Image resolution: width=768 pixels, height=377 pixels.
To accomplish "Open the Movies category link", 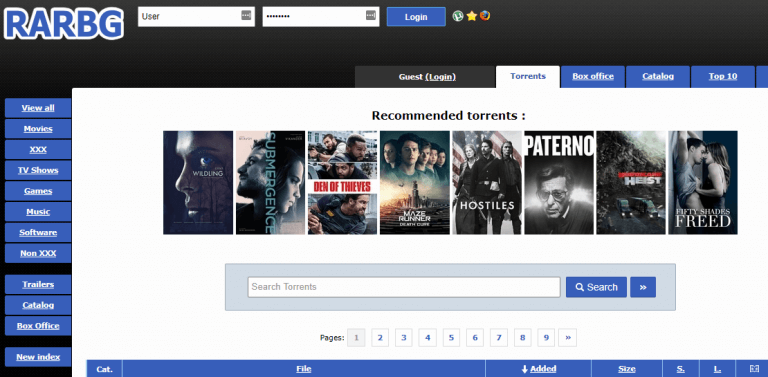I will click(x=38, y=129).
